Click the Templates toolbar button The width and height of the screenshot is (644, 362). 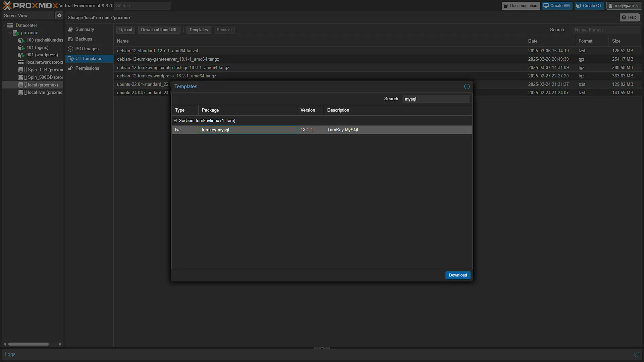199,30
